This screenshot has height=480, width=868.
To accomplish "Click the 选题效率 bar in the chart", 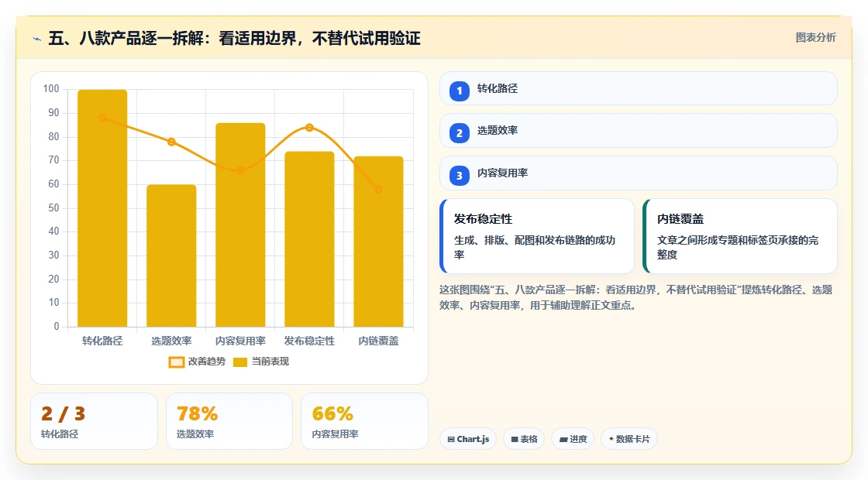I will point(171,255).
